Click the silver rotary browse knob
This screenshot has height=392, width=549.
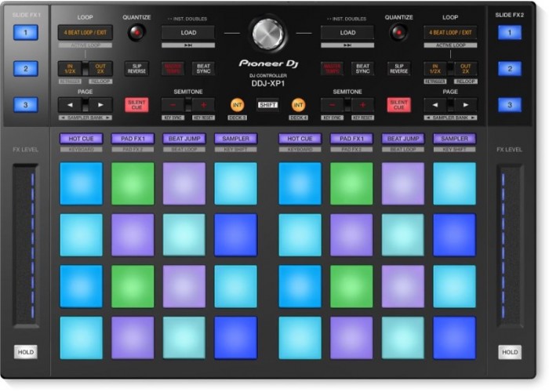[x=268, y=34]
